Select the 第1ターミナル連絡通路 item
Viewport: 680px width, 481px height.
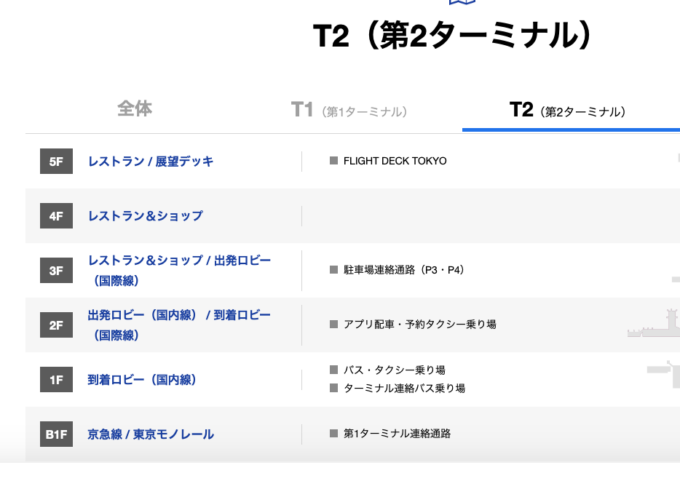[397, 434]
